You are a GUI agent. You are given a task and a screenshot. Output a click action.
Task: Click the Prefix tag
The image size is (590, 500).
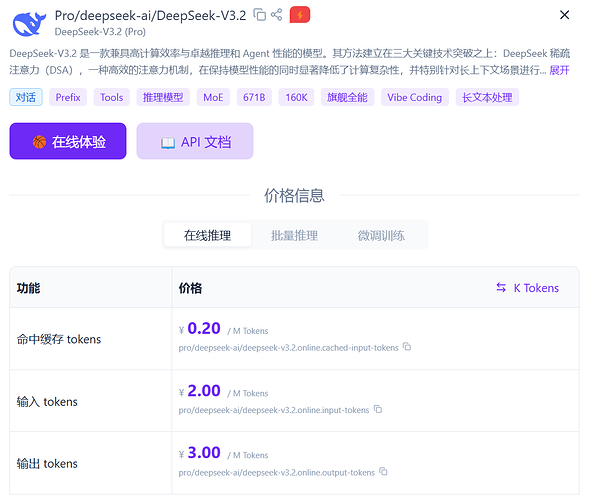[68, 97]
